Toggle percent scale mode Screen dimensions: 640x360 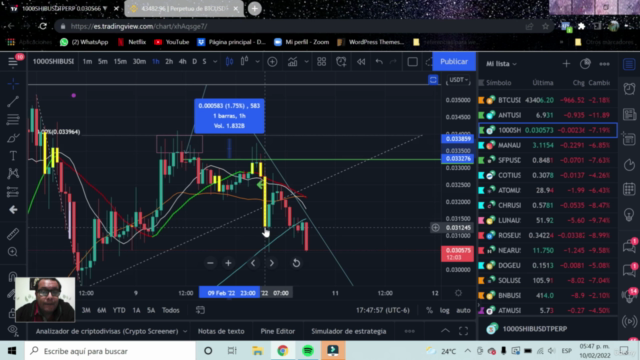429,311
